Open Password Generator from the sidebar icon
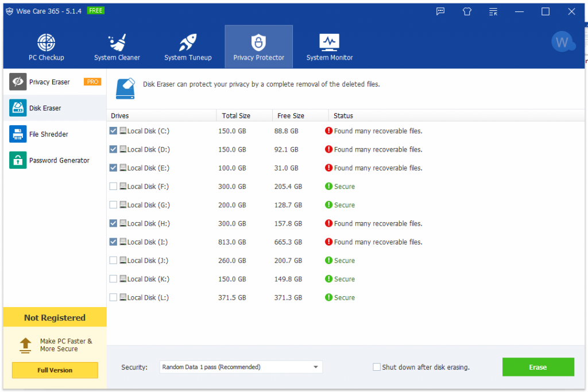This screenshot has width=588, height=392. [17, 160]
